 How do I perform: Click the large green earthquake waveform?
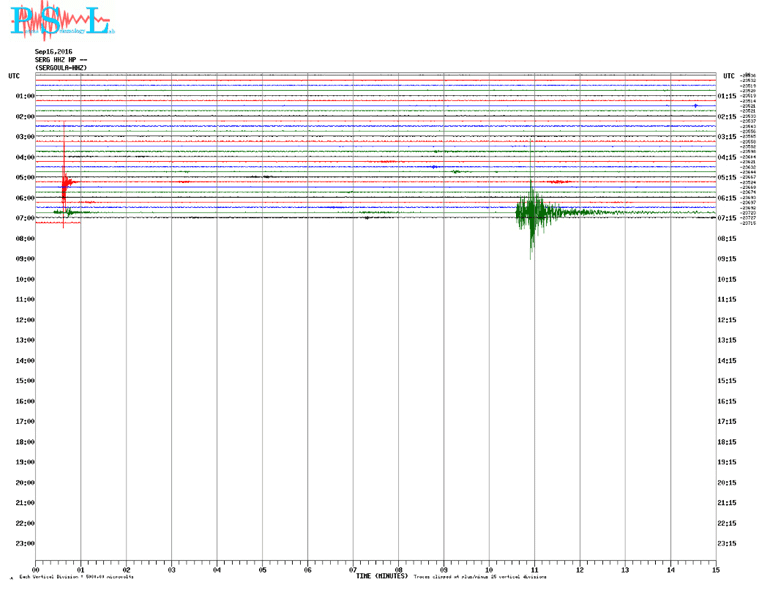(x=531, y=211)
